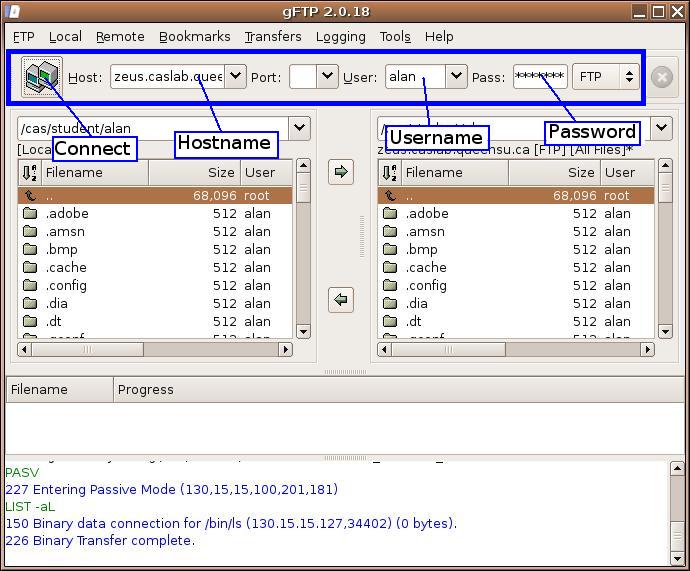The width and height of the screenshot is (690, 571).
Task: Click the local pane vertical scrollbar thumb
Action: (x=303, y=188)
